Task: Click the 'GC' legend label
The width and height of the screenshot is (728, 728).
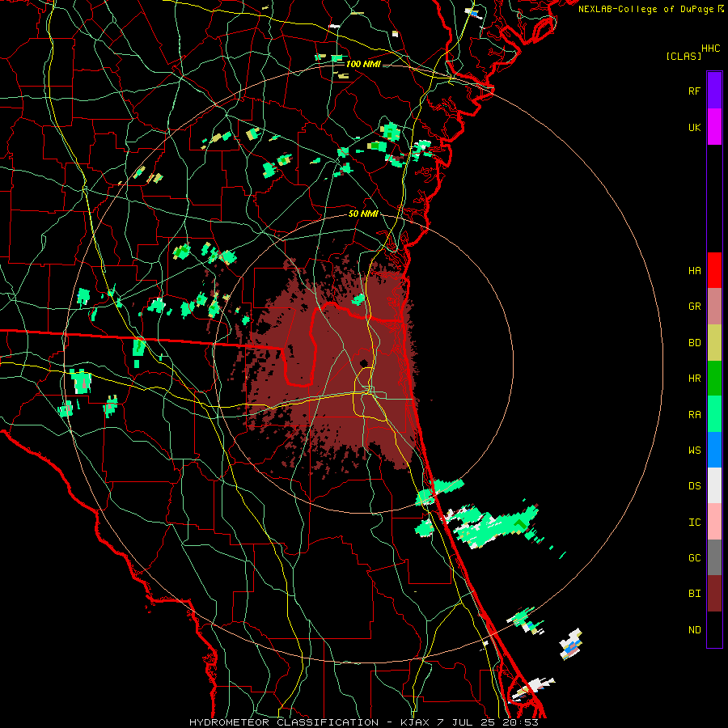Action: 694,558
